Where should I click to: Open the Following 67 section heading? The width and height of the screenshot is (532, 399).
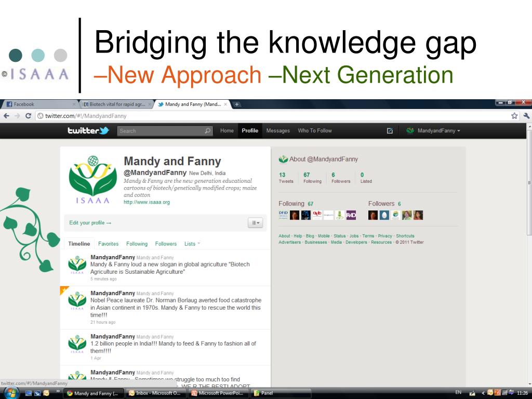click(x=296, y=204)
